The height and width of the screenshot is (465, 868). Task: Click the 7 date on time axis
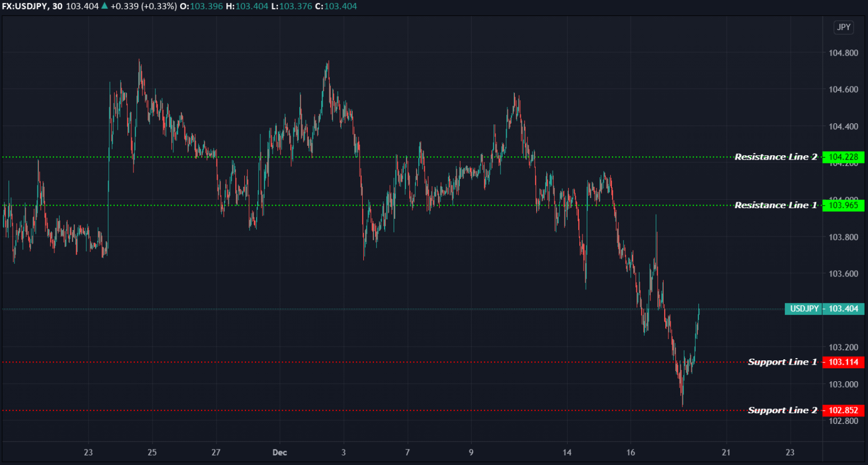coord(408,453)
